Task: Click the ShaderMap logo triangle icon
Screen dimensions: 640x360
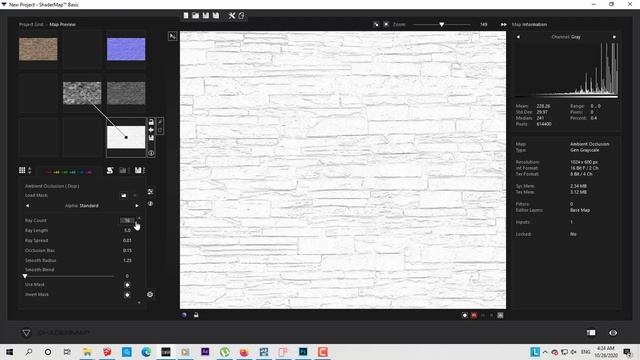Action: tap(26, 333)
